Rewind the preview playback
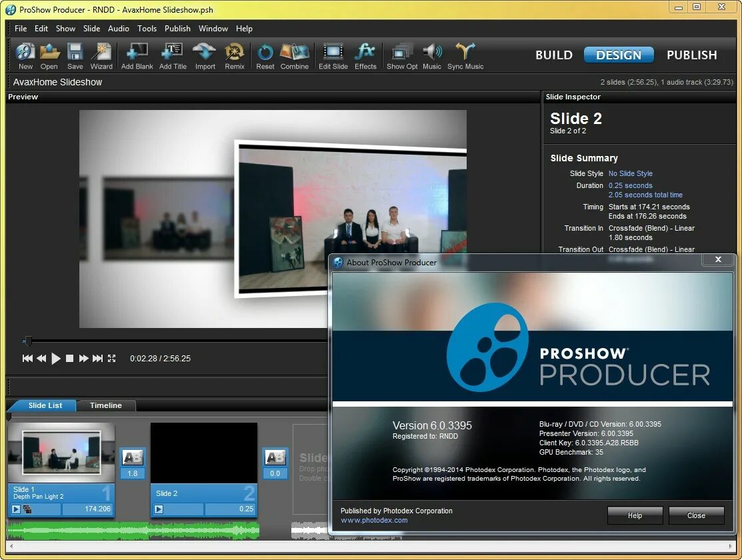Viewport: 742px width, 560px height. tap(41, 359)
